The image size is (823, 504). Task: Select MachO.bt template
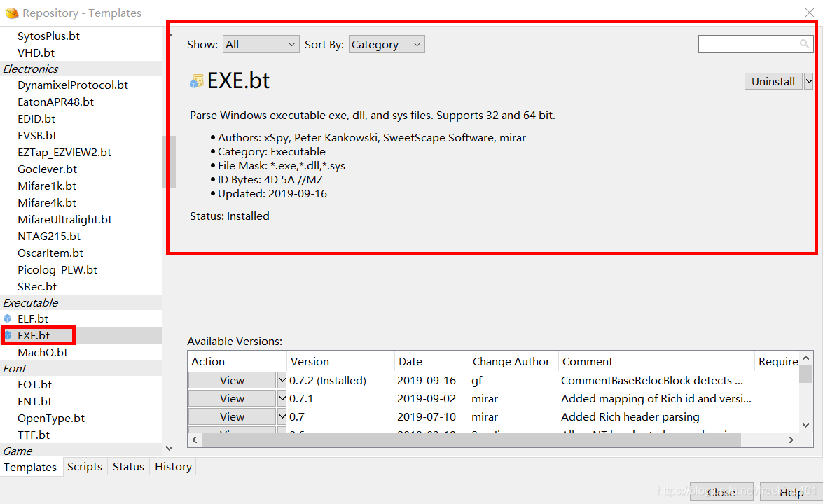43,352
